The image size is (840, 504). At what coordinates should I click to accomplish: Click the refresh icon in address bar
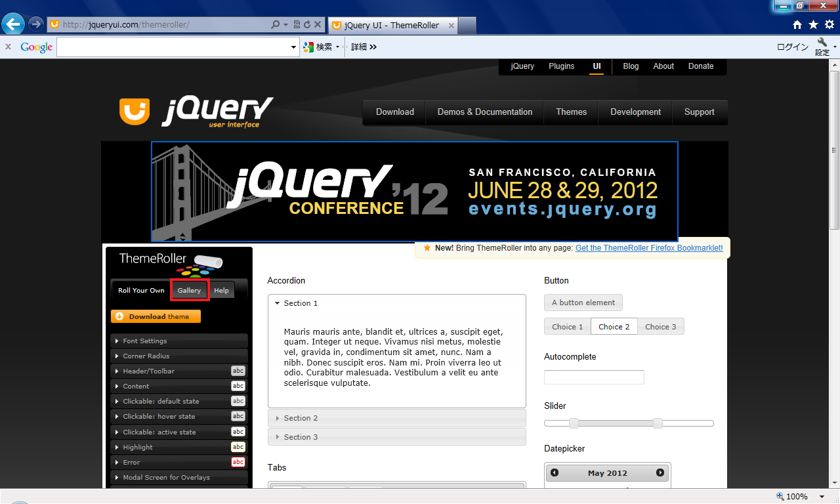tap(307, 25)
